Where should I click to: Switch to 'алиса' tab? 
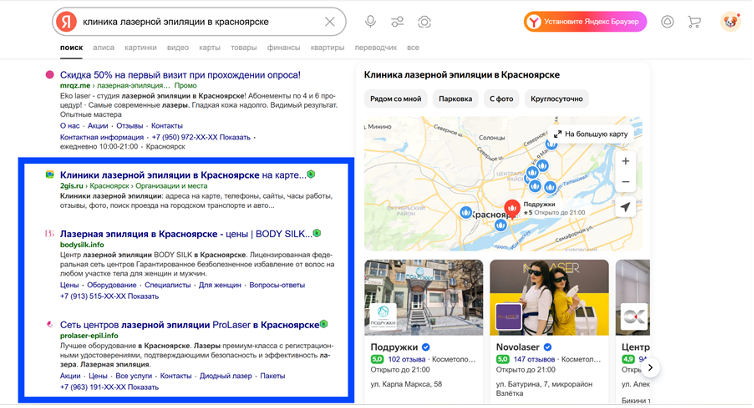click(x=103, y=48)
